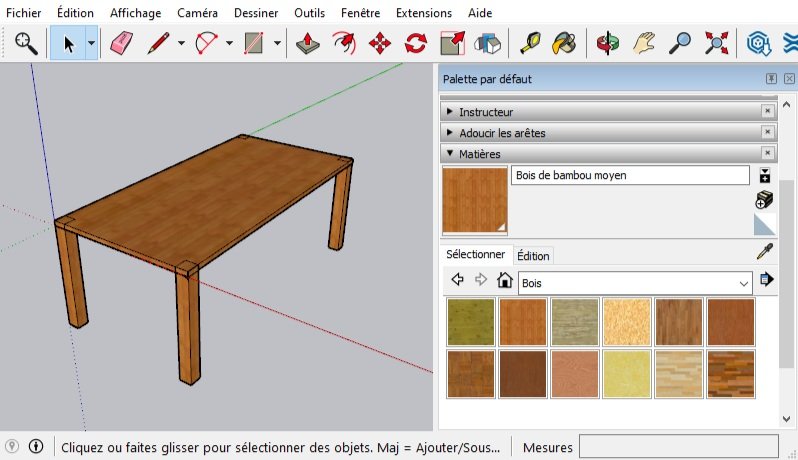The height and width of the screenshot is (460, 798).
Task: Toggle the secondary selection pane button
Action: pos(764,175)
